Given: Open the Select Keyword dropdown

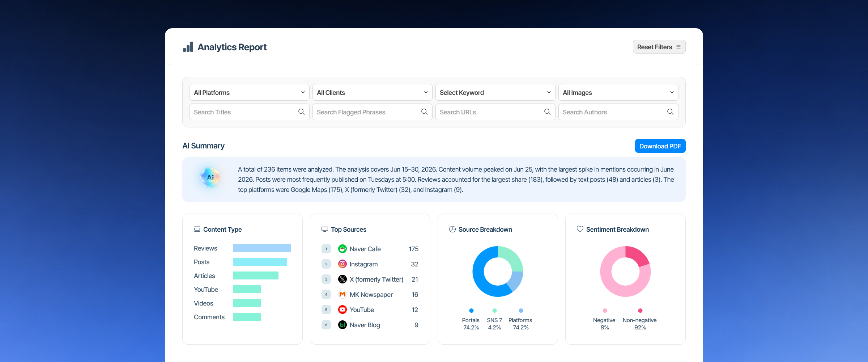Looking at the screenshot, I should [x=495, y=92].
